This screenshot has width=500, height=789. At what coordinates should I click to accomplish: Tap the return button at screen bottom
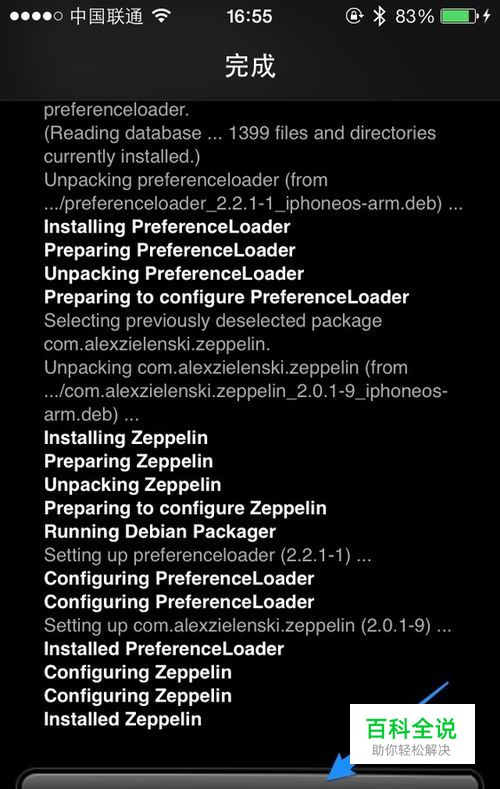(249, 779)
